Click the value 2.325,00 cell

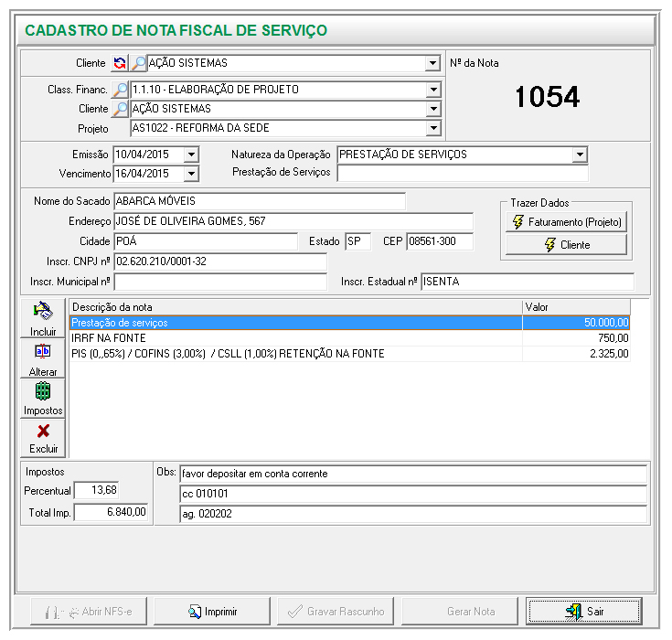pos(576,354)
